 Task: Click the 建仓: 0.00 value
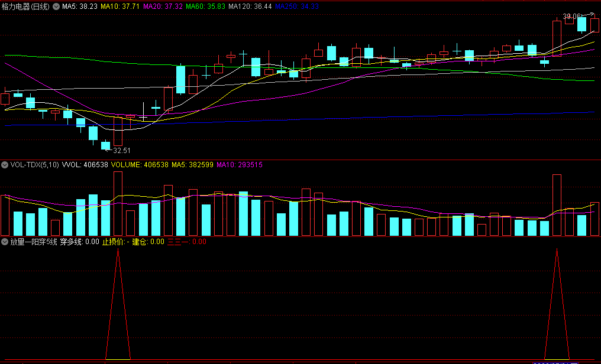148,242
